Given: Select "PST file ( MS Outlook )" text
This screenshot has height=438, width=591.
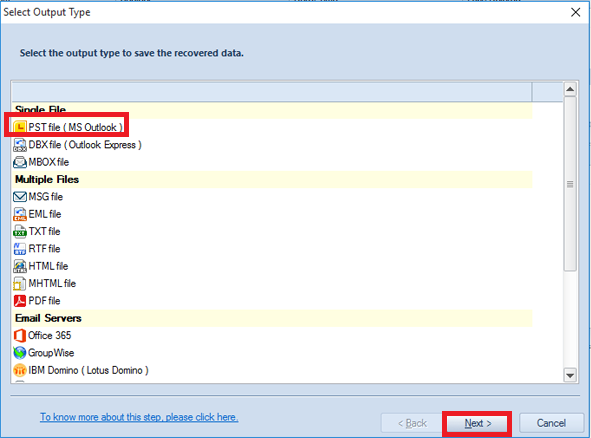Looking at the screenshot, I should (76, 127).
